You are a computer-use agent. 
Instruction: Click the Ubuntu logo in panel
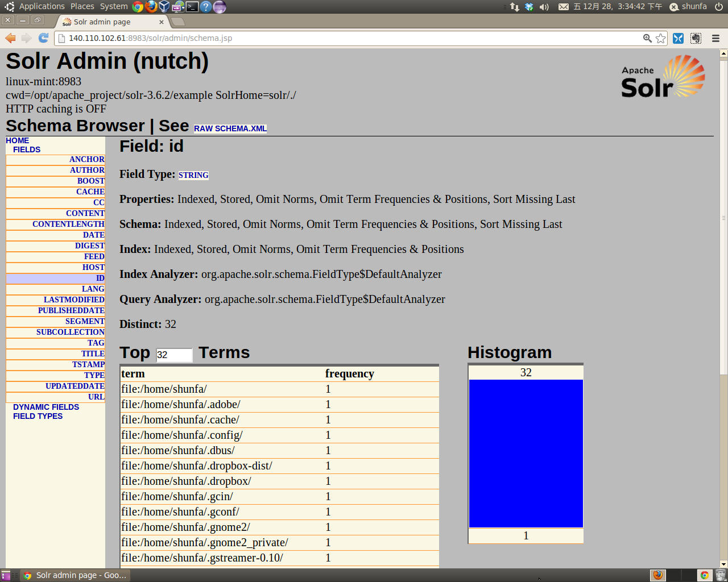(9, 7)
